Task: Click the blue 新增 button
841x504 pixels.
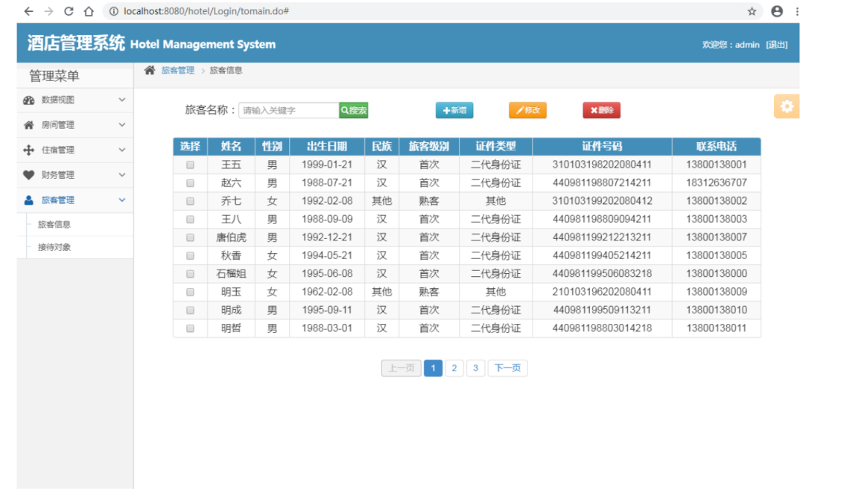Action: (x=454, y=110)
